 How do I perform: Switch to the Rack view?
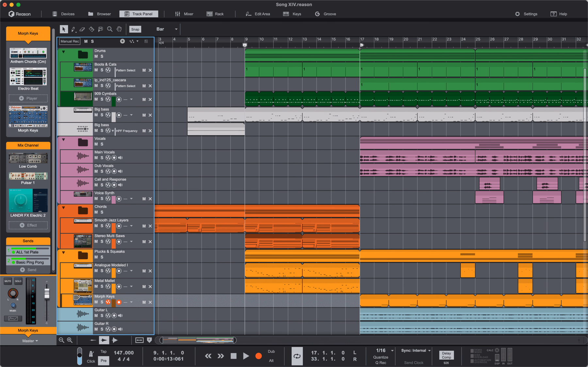pos(215,14)
